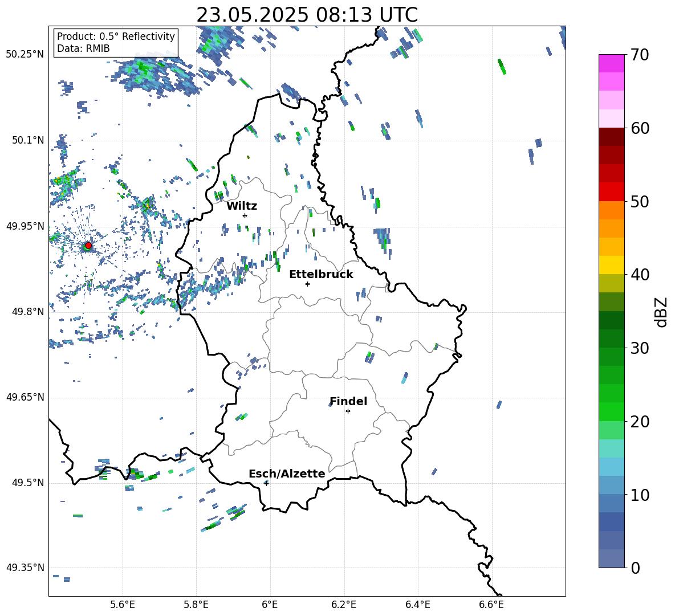Select the 'Wiltz' map label

pyautogui.click(x=242, y=206)
